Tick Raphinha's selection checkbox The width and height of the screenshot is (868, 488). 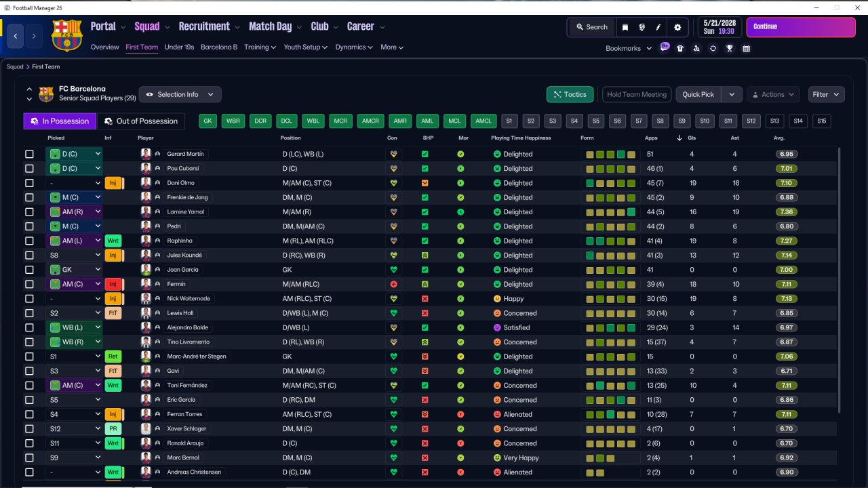point(29,241)
